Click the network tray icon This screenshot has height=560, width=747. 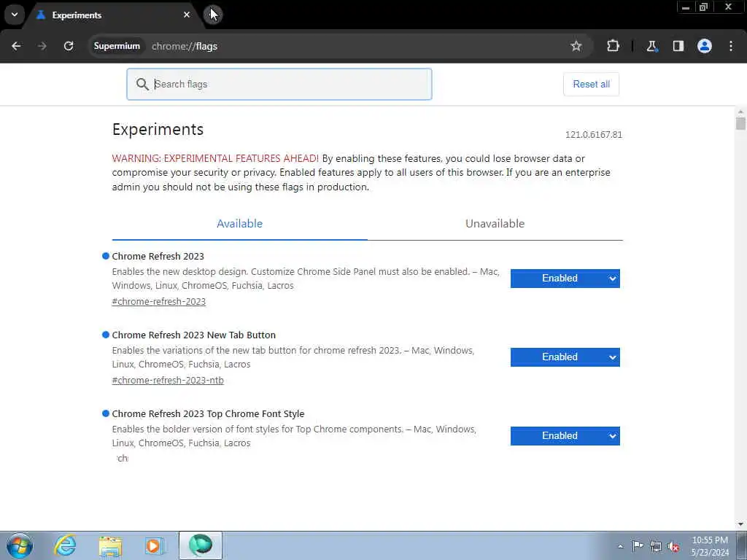tap(656, 546)
